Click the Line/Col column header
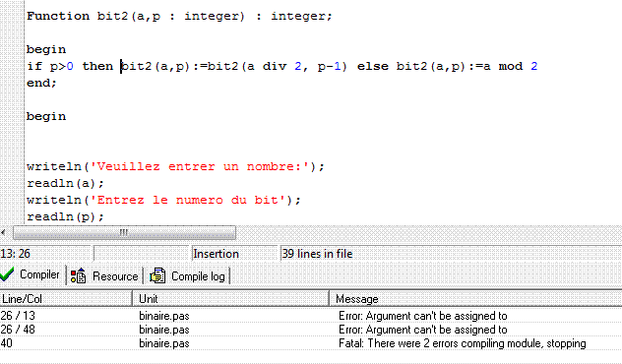The image size is (622, 364). (x=66, y=298)
